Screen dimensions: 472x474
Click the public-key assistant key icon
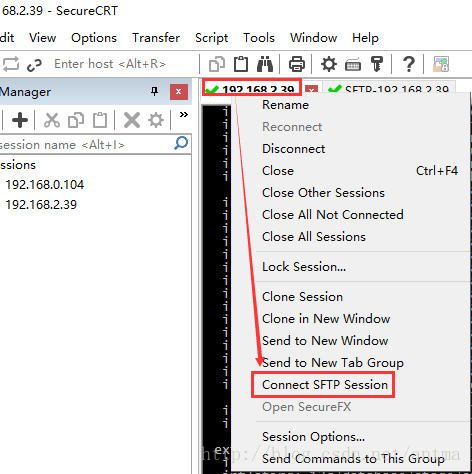point(377,64)
